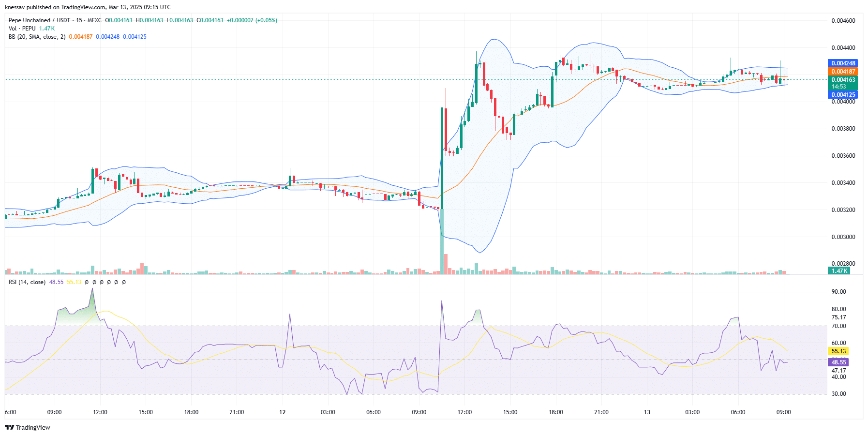Click the green 0.004163 current price tag

tap(843, 80)
